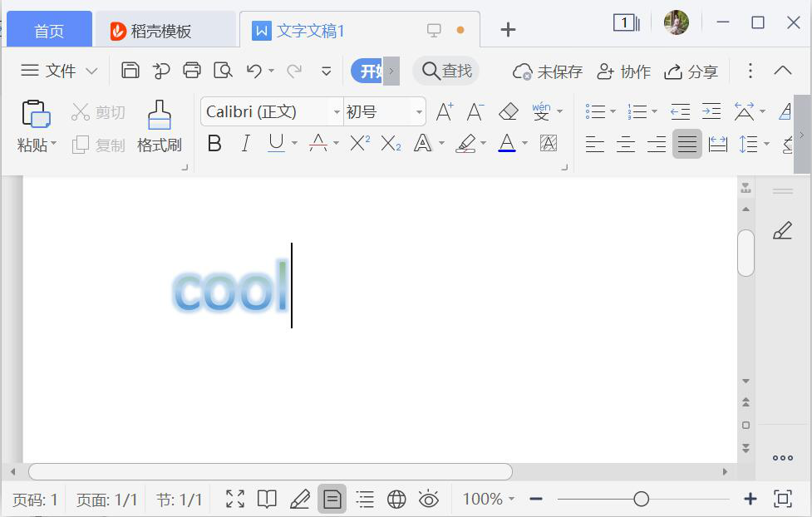Expand the font size dropdown

tap(420, 111)
